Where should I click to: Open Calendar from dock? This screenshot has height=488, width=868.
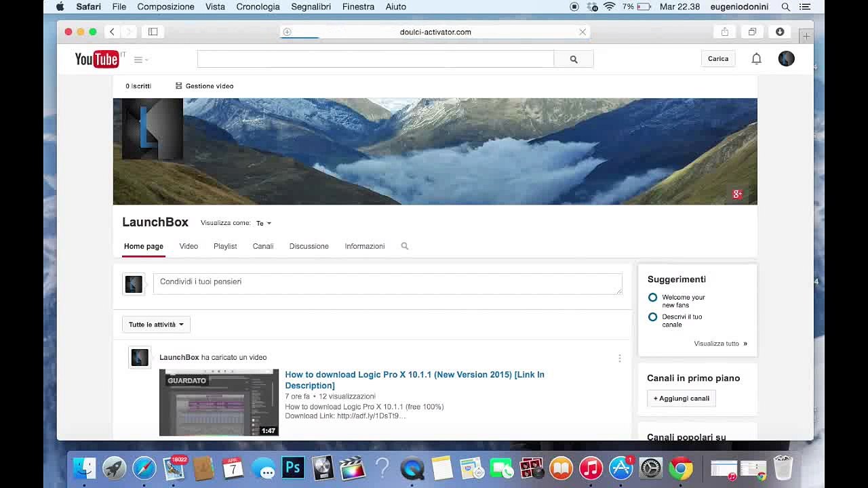(x=233, y=468)
